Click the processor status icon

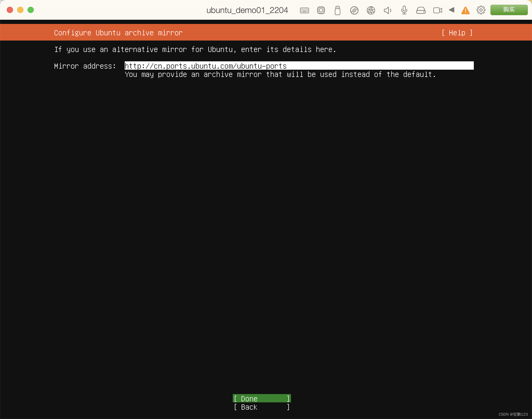(x=321, y=10)
